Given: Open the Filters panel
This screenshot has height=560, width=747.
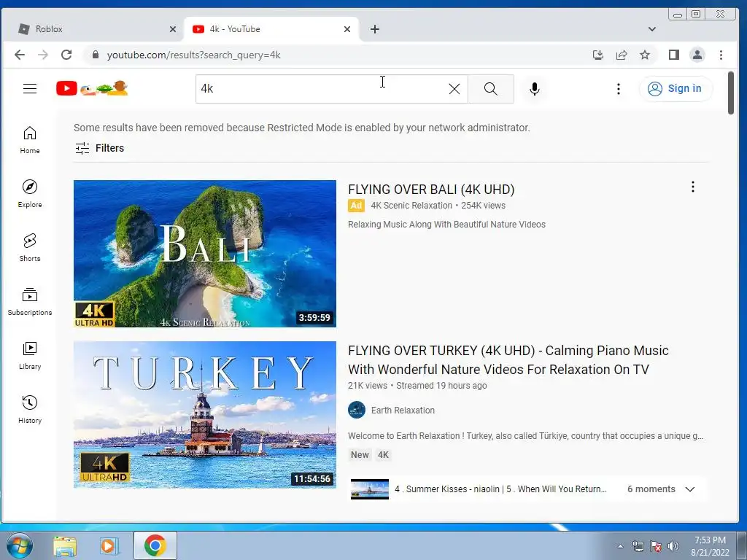Looking at the screenshot, I should (99, 148).
